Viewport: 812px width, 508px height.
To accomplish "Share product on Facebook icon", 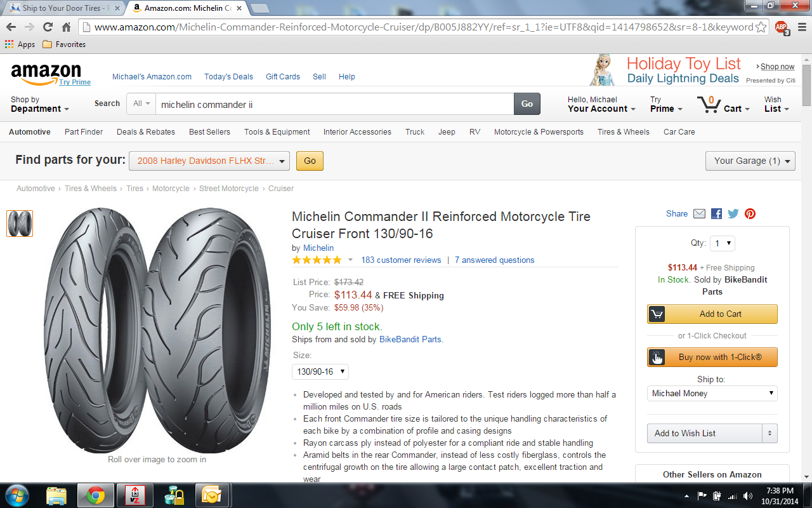I will [x=716, y=214].
